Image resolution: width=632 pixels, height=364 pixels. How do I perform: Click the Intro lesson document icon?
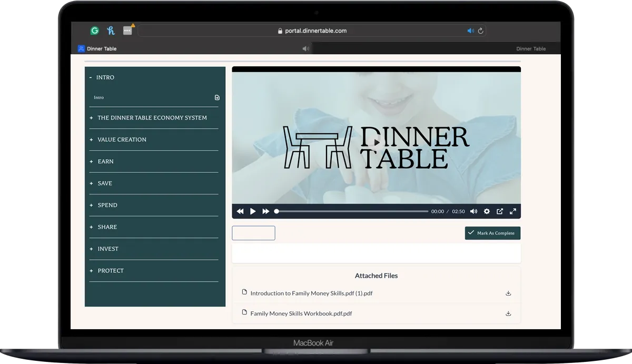217,97
